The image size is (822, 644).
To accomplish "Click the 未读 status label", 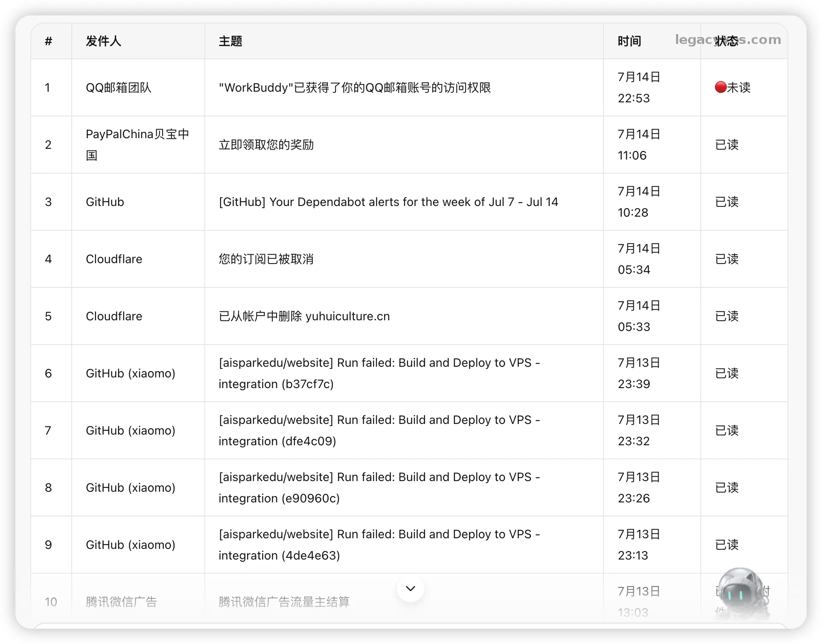I will click(x=738, y=87).
